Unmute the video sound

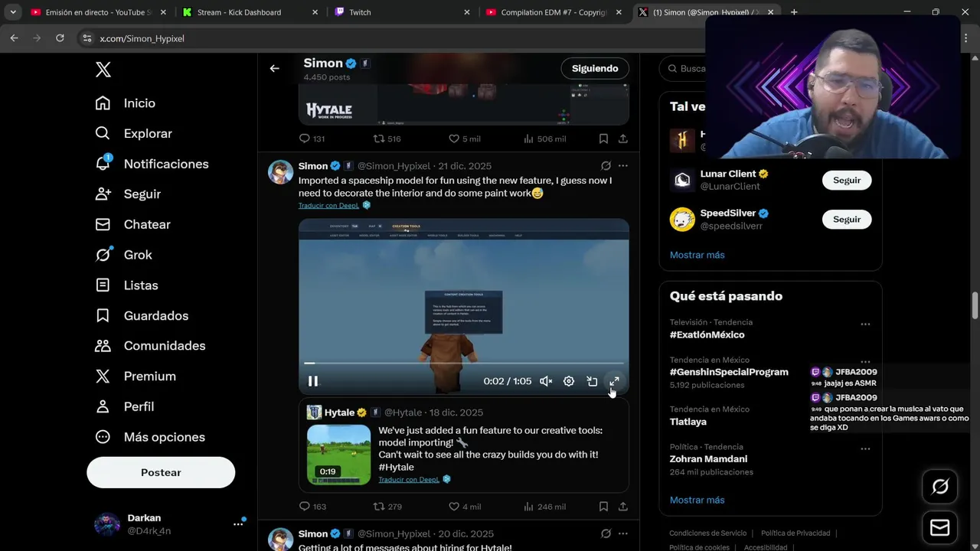(x=546, y=381)
